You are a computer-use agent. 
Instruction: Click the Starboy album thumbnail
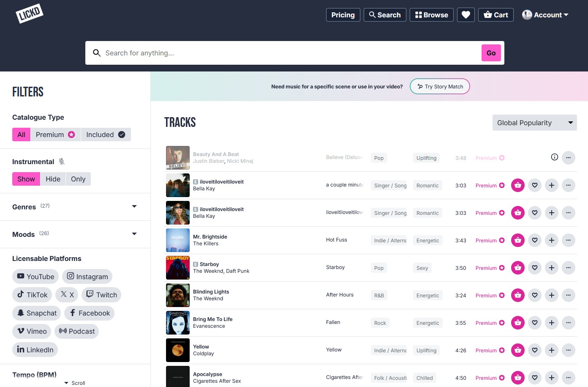[178, 268]
